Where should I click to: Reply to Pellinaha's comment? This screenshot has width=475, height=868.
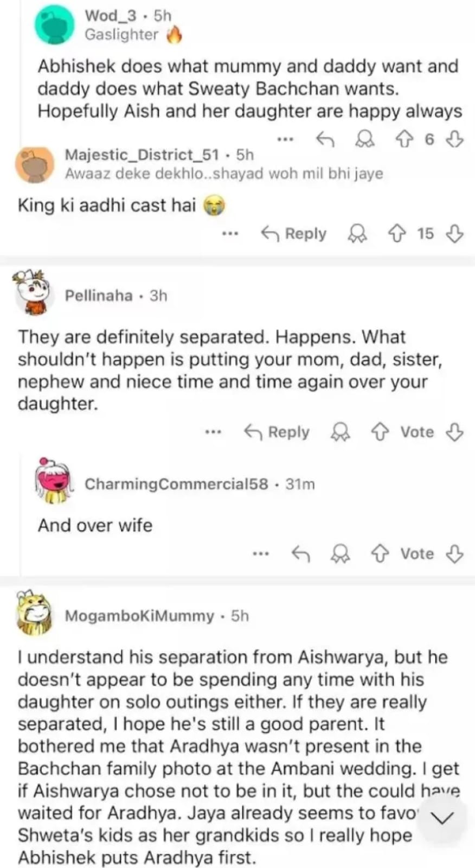tap(277, 432)
